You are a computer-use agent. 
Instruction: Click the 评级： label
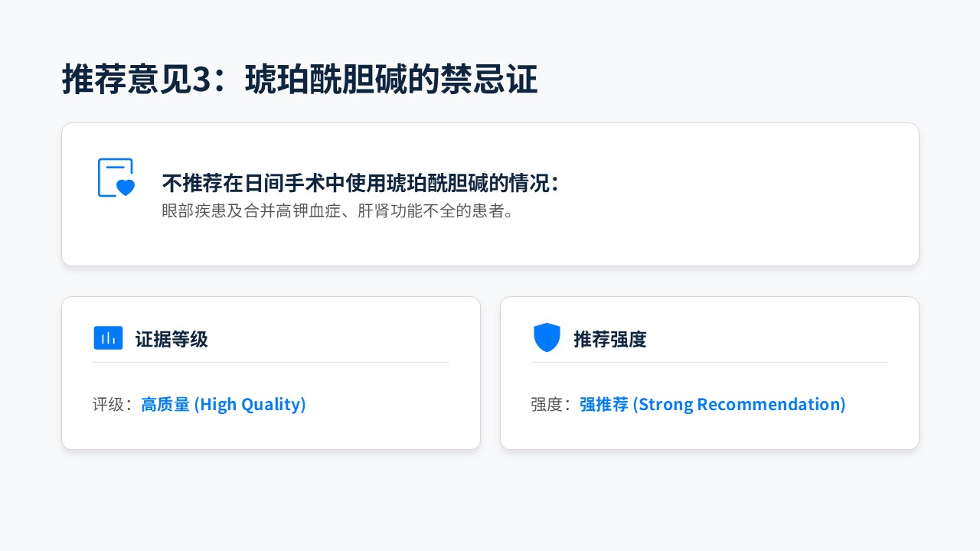click(x=113, y=404)
